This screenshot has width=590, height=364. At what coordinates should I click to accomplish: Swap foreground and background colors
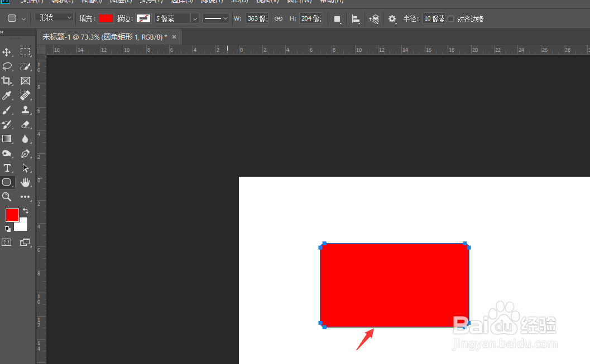pos(26,211)
